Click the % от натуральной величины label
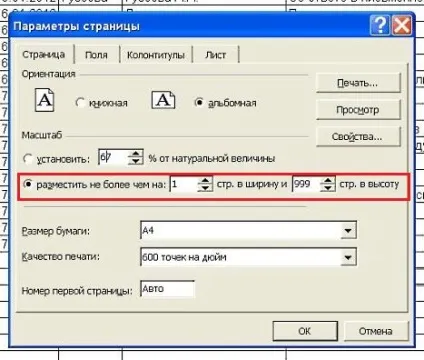 click(212, 158)
